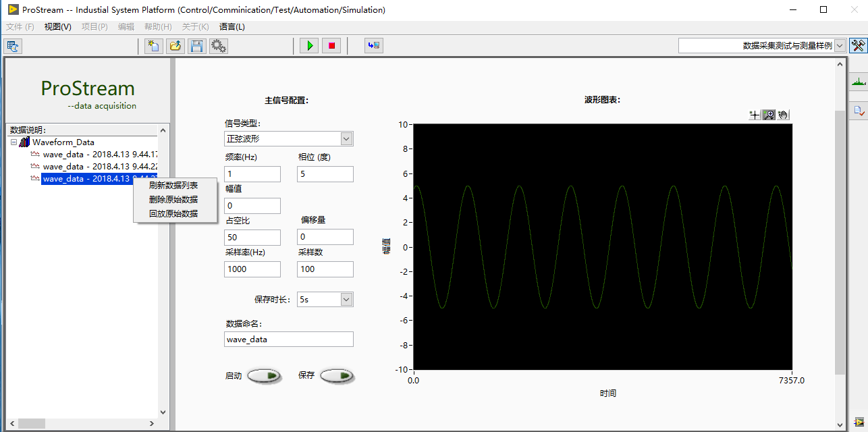Open the 项目(P) menu
Image resolution: width=868 pixels, height=432 pixels.
click(x=94, y=27)
